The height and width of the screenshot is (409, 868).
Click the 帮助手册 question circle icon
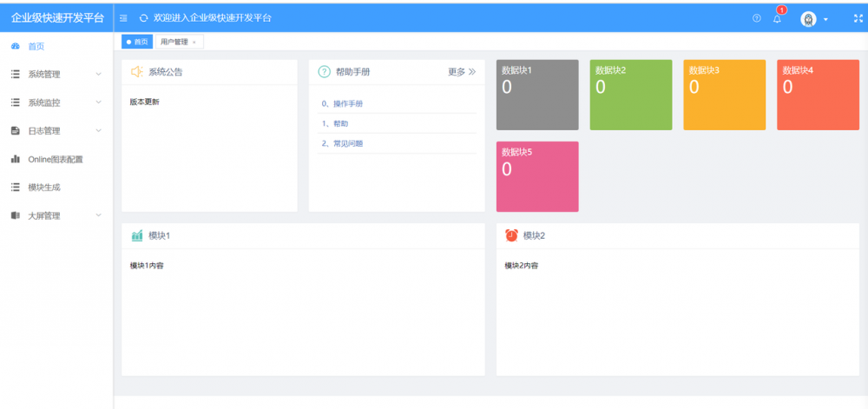coord(325,71)
